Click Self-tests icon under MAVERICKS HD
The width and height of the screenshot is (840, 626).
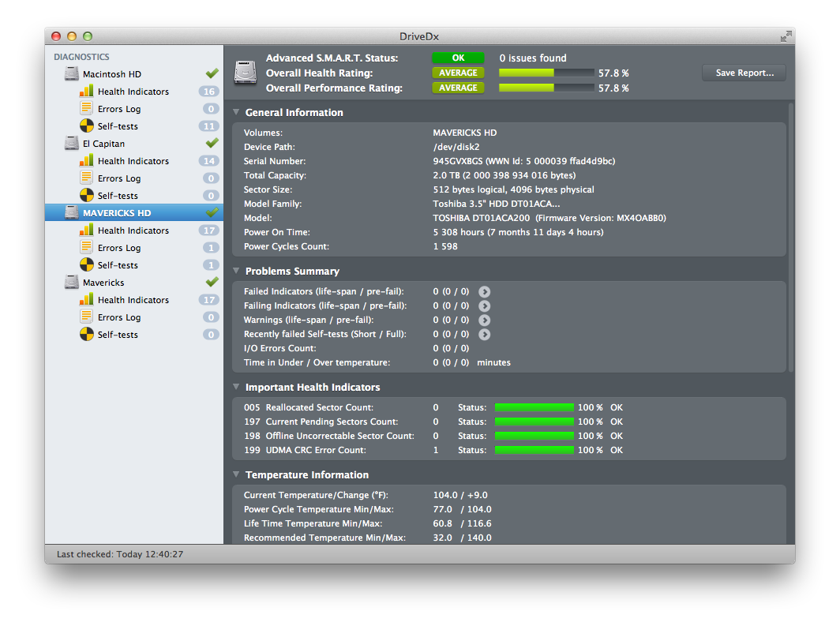pos(86,265)
